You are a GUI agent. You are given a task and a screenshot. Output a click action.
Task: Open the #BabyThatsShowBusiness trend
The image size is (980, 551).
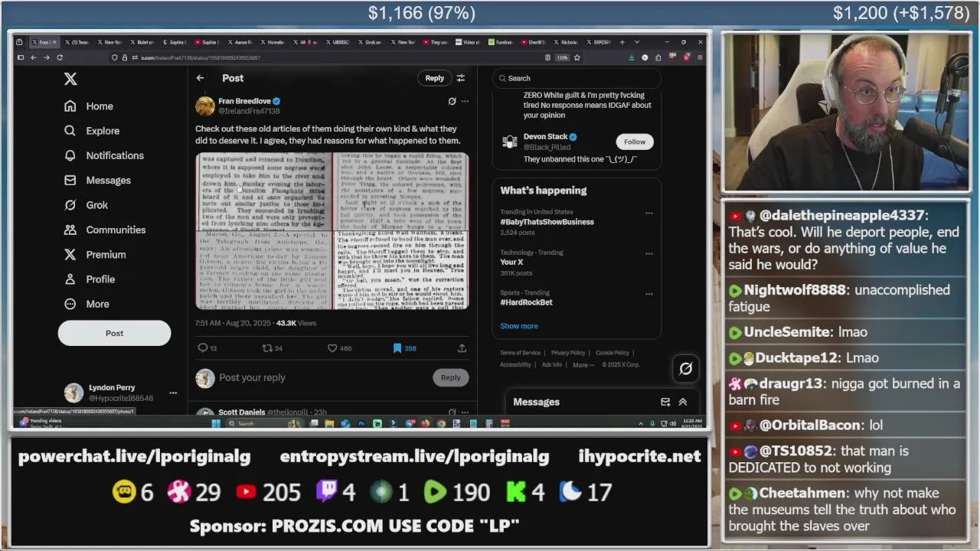547,222
